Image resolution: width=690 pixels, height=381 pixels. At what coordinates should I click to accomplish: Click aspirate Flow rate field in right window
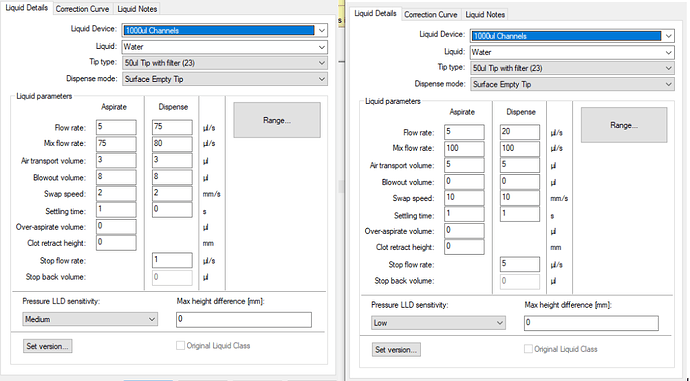click(x=464, y=132)
